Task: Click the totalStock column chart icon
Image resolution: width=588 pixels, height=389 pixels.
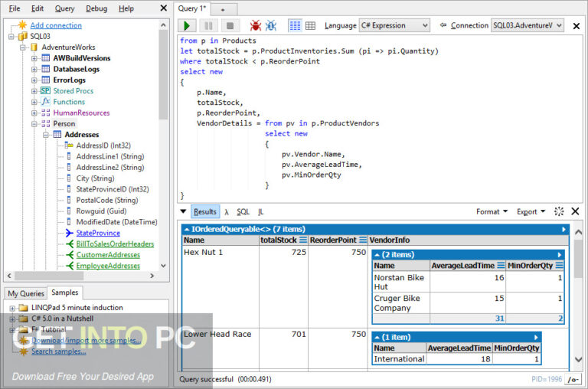Action: (x=303, y=240)
